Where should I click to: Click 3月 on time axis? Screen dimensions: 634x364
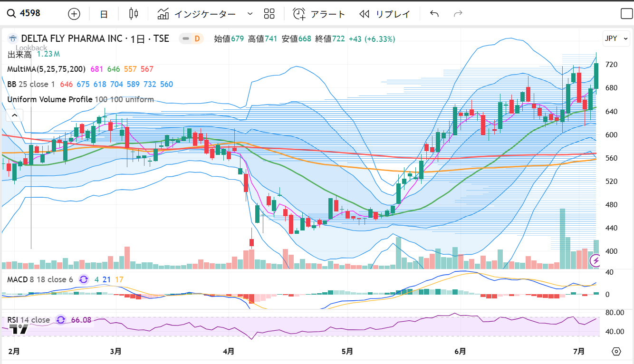click(x=115, y=352)
